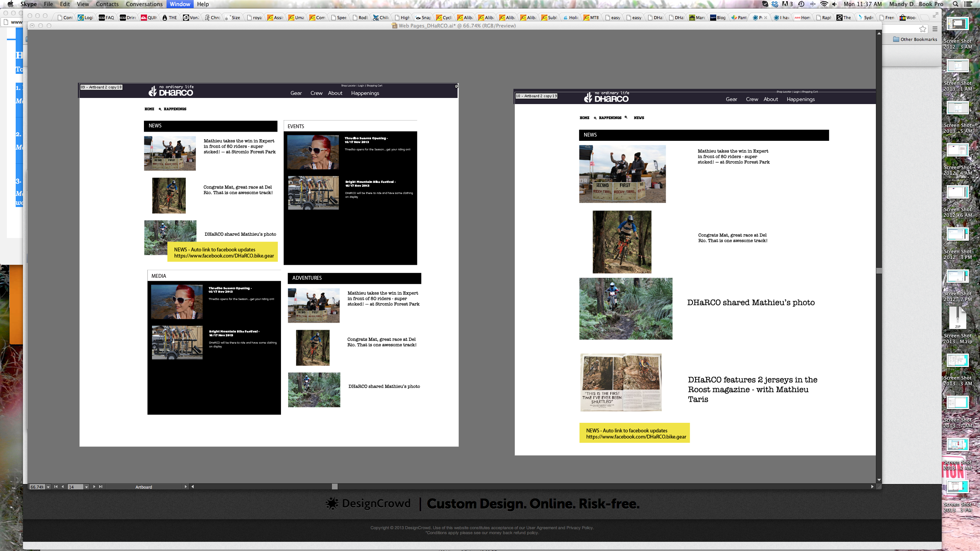The width and height of the screenshot is (980, 551).
Task: Click the DesignCrowd Privacy Policy footer text
Action: coord(580,528)
